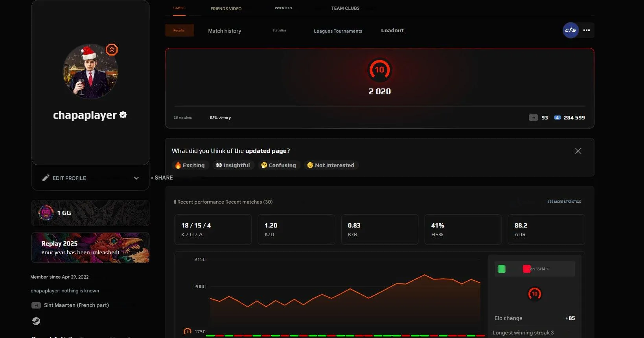The image size is (644, 338).
Task: Click the red loss square indicator
Action: (526, 269)
